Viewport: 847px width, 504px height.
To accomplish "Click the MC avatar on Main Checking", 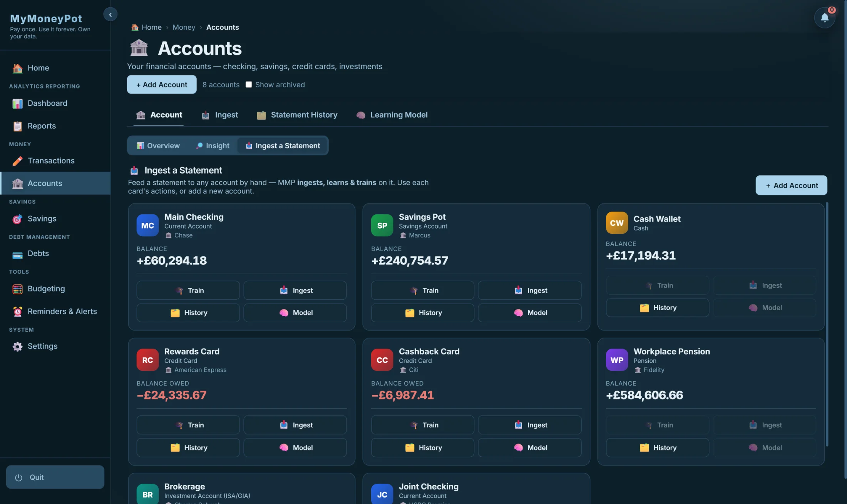I will pos(147,225).
